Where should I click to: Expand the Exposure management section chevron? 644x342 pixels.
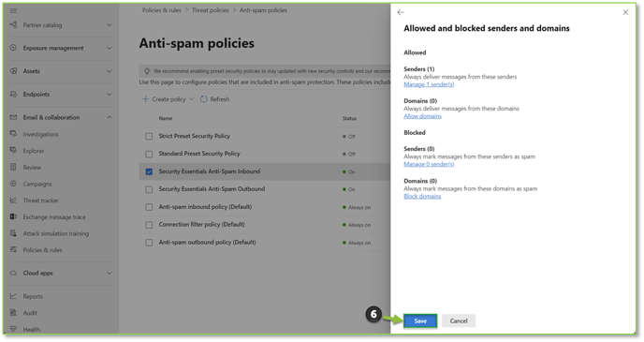point(109,48)
